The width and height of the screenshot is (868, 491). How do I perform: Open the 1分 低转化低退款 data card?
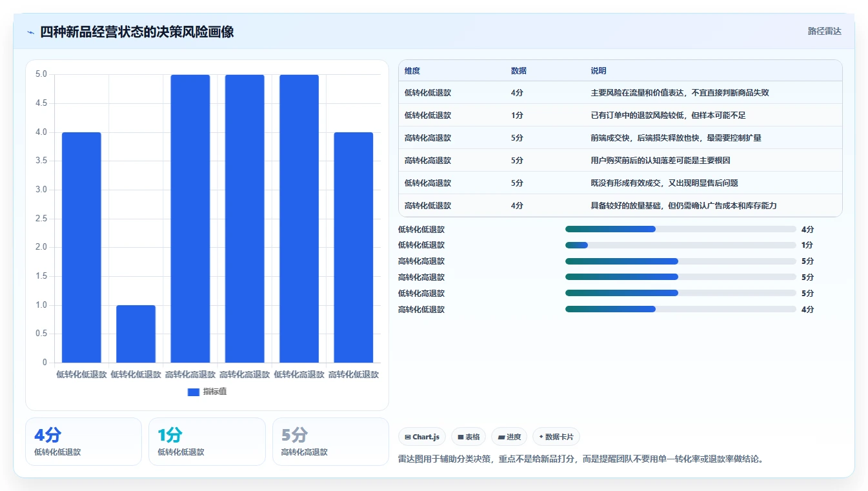pyautogui.click(x=207, y=441)
